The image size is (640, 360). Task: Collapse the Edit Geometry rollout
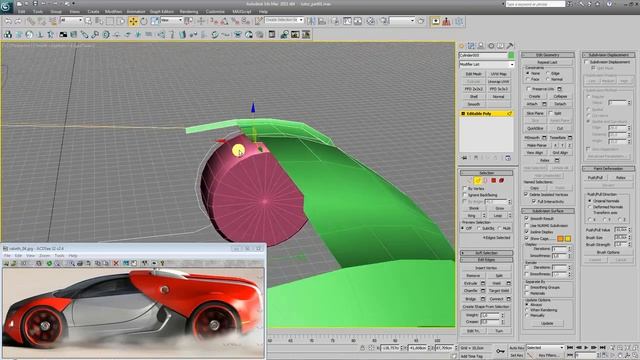point(548,55)
